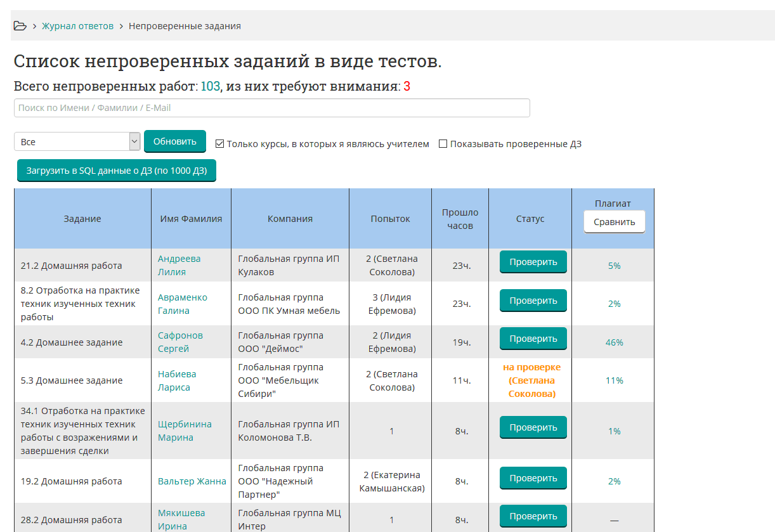Click Проверить for Мякишева Ирина row
This screenshot has width=775, height=532.
pos(533,516)
